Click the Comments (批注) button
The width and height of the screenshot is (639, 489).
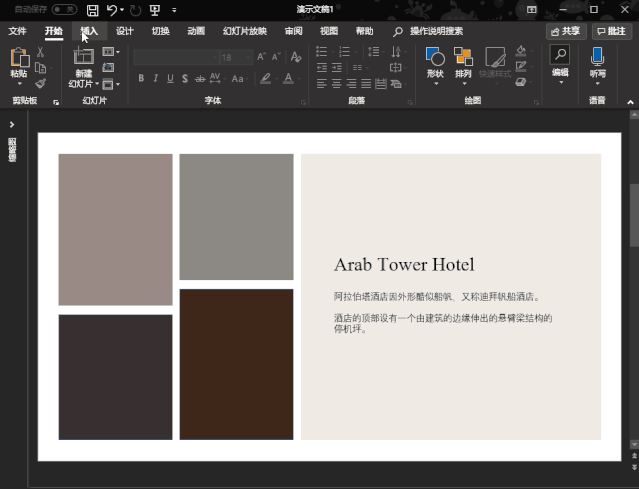click(x=612, y=31)
